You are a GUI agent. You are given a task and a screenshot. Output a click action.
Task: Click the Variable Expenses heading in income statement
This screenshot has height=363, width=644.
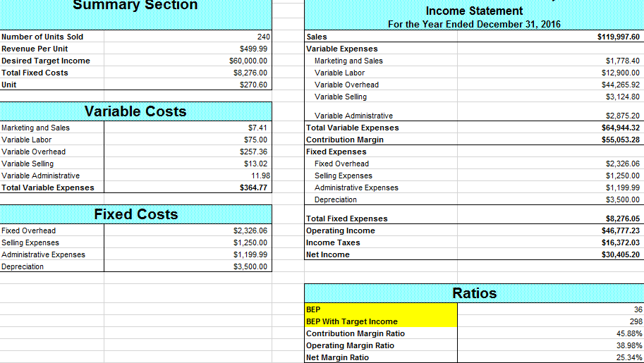click(x=341, y=49)
